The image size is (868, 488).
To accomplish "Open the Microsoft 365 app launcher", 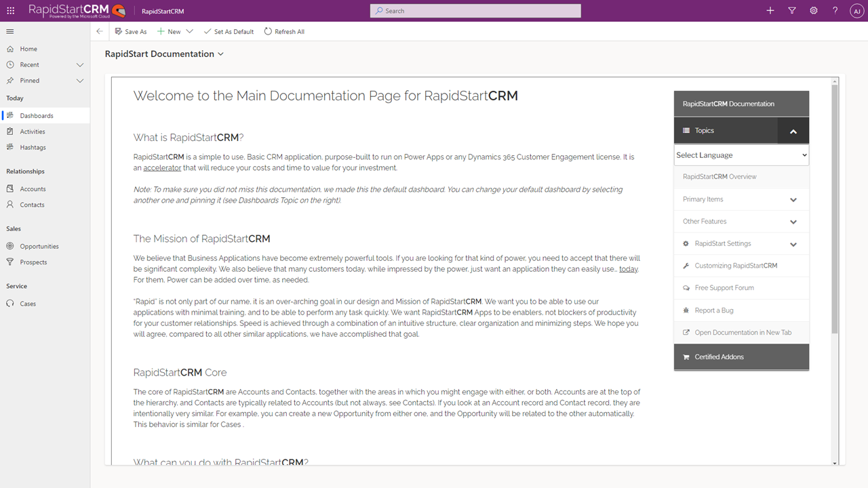I will 10,11.
